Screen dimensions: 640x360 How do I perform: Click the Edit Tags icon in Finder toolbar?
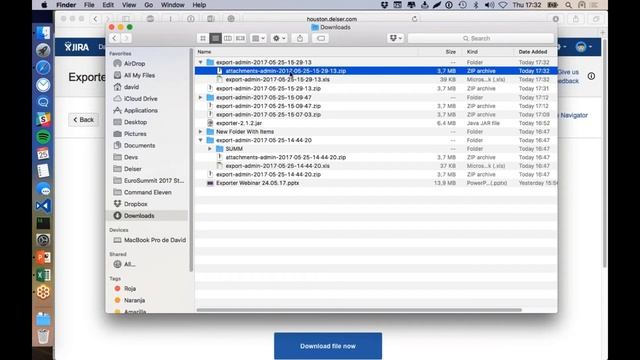click(321, 38)
